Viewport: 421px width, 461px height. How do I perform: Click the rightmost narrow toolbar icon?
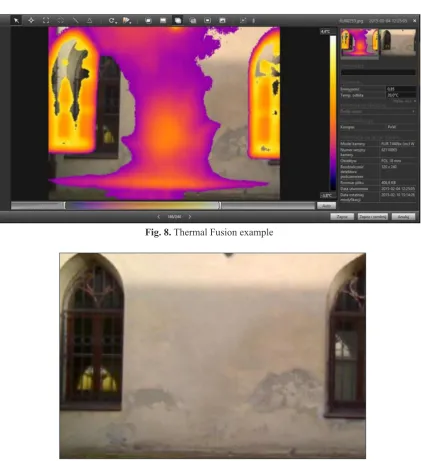click(253, 21)
